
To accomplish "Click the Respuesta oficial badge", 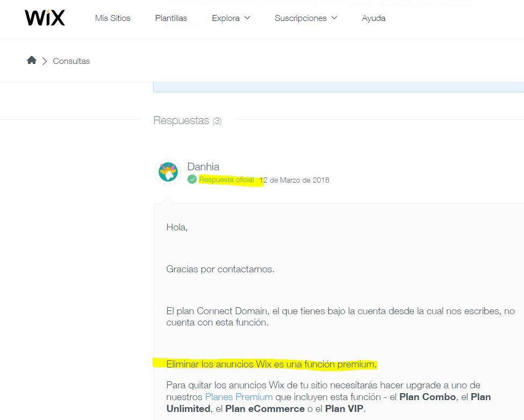I will (226, 179).
